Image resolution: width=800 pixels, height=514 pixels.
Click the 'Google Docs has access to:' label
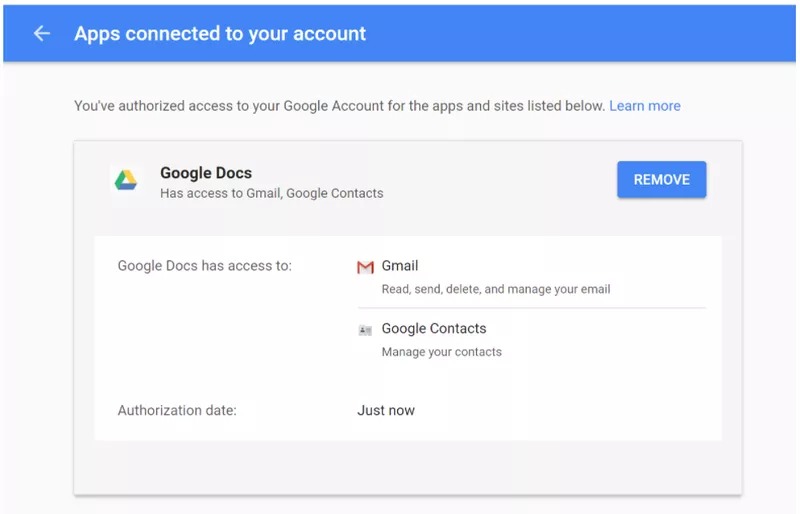click(205, 266)
